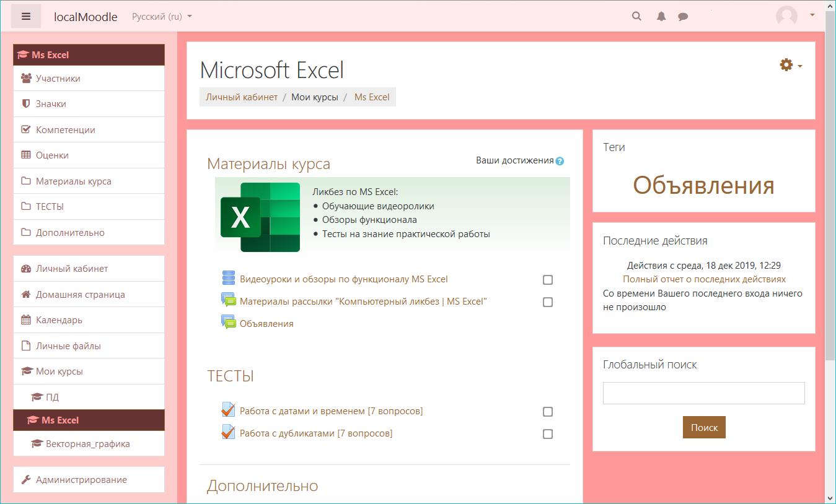The image size is (836, 504).
Task: Select Ms Excel under Мои курсы
Action: click(89, 420)
